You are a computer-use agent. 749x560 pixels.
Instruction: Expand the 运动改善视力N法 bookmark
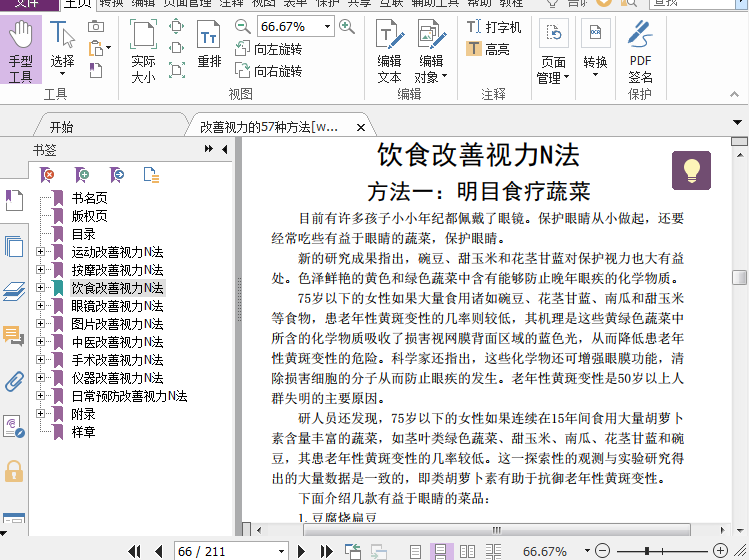pos(41,251)
